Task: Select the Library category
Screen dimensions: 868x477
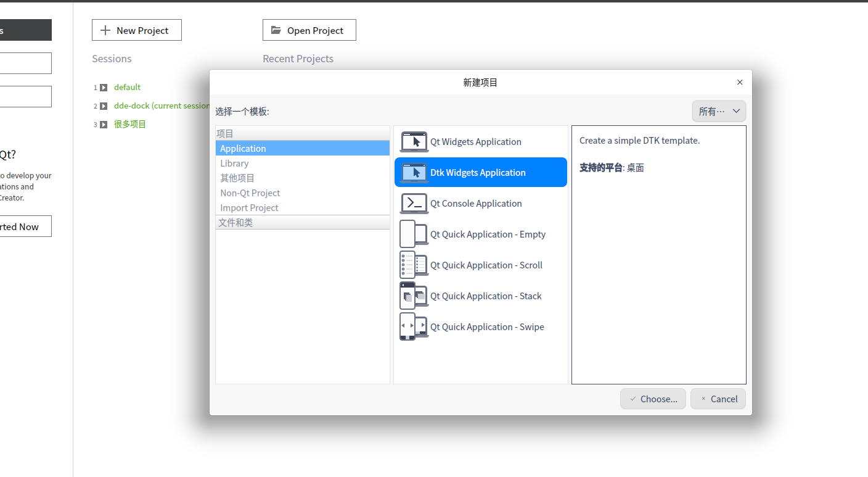Action: click(303, 163)
